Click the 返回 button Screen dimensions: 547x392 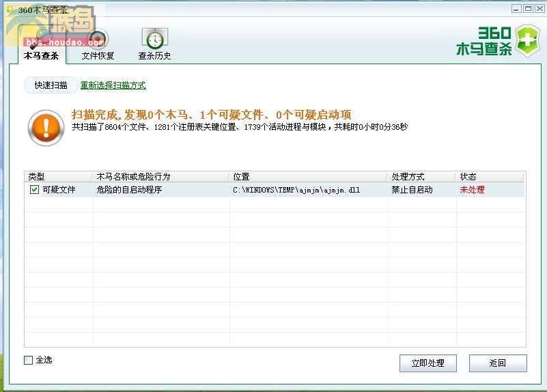(498, 363)
